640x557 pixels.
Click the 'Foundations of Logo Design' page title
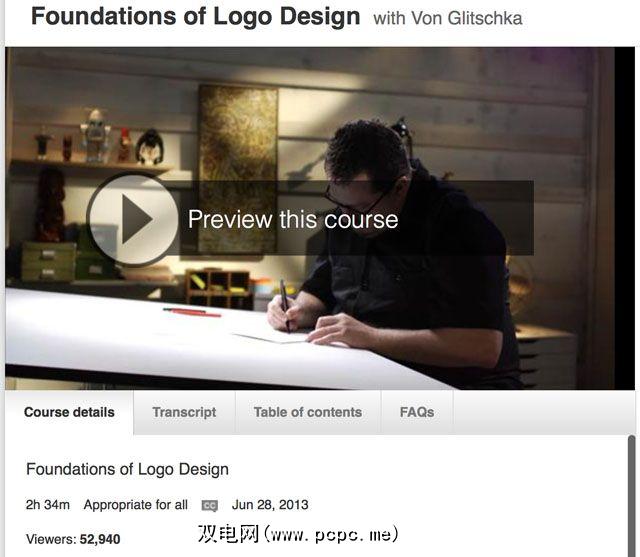[196, 16]
